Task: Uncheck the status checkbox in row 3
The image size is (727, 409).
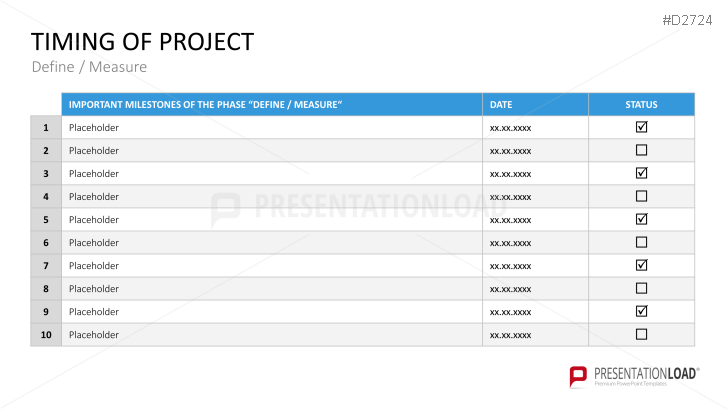Action: [641, 173]
